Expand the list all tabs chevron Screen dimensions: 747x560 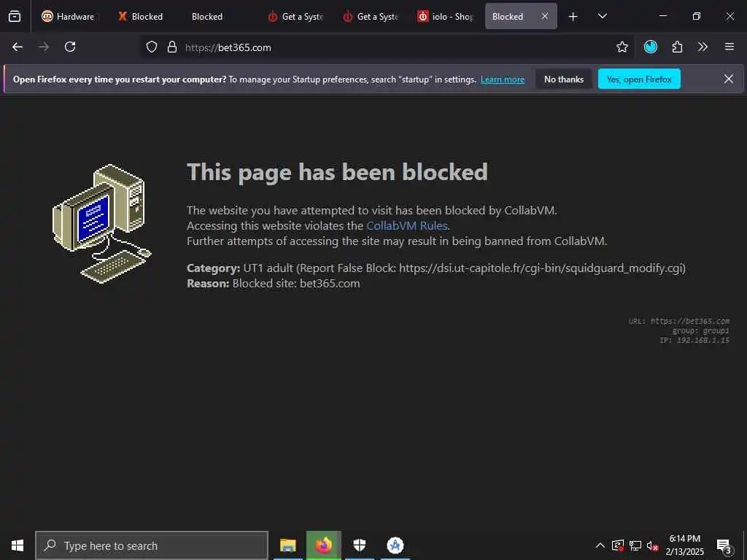602,16
